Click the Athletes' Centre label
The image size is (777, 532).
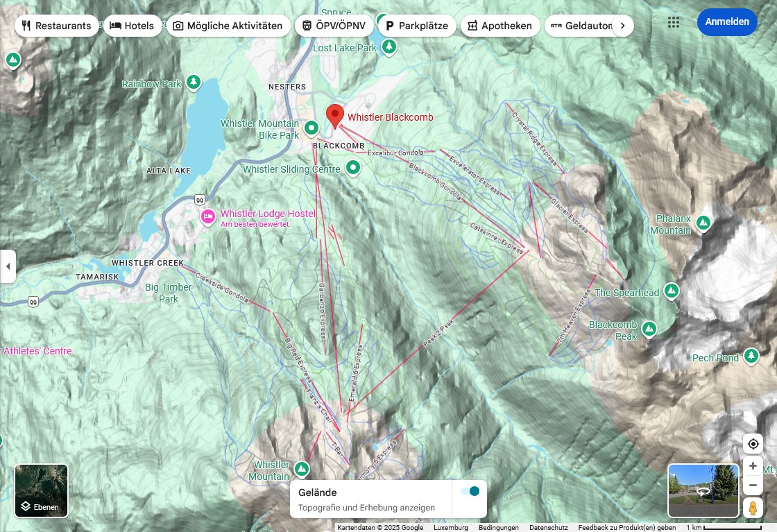coord(37,351)
